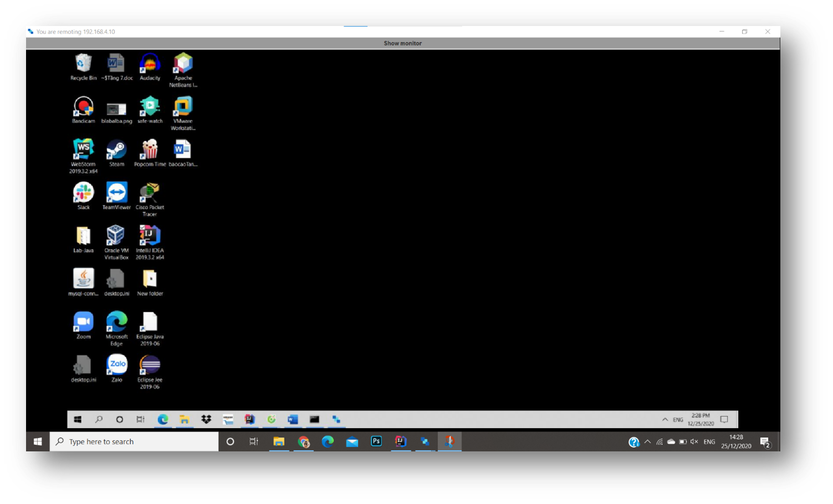Image resolution: width=833 pixels, height=504 pixels.
Task: Open the Mail app on the local taskbar
Action: (x=352, y=441)
